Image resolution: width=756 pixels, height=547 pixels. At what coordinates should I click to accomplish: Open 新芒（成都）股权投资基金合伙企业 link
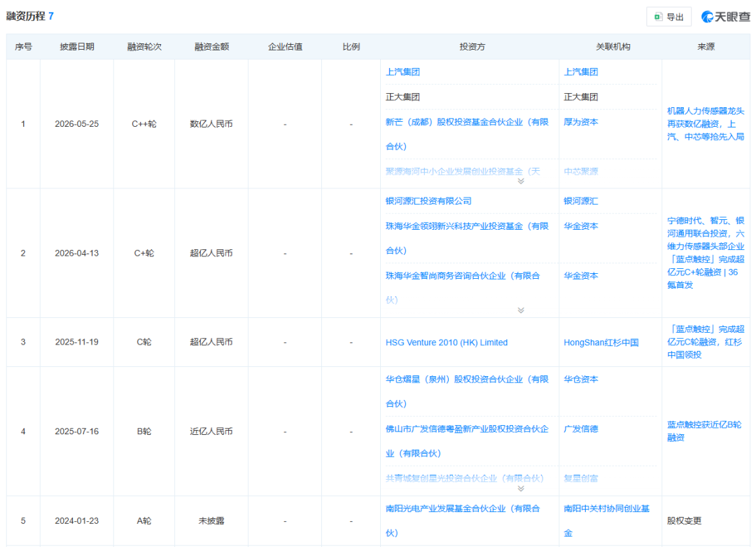(467, 134)
